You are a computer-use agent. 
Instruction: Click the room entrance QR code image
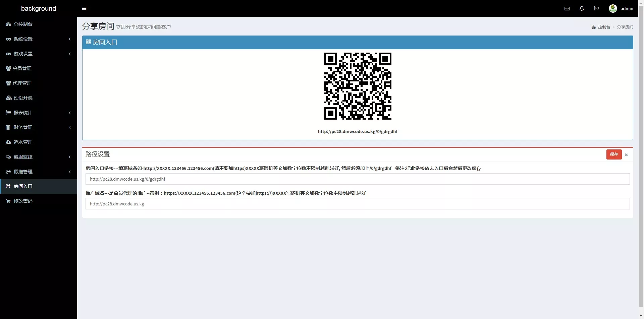[x=358, y=86]
